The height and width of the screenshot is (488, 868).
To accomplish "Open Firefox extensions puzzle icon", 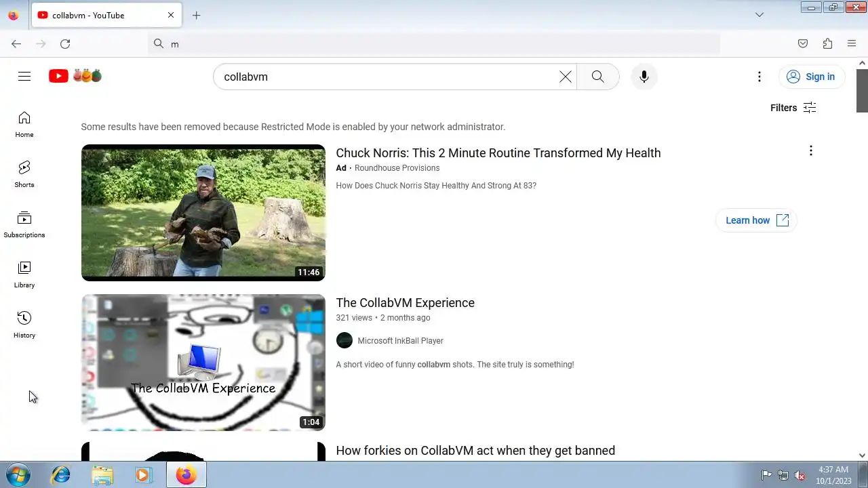I will pos(827,44).
